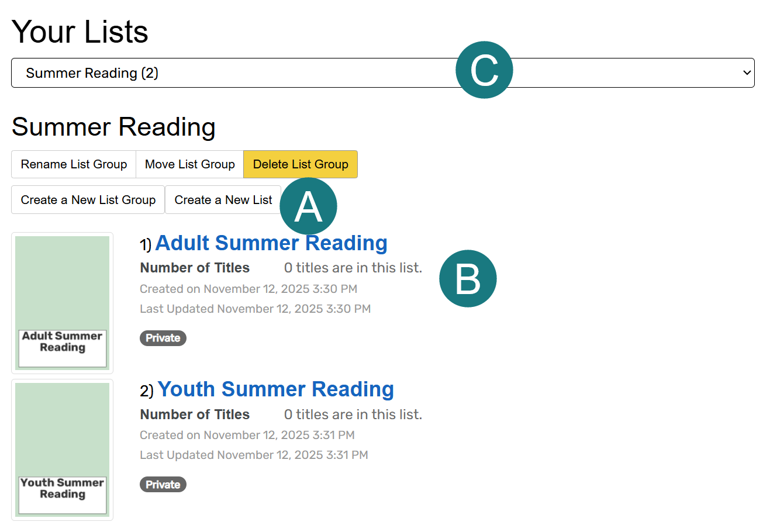Screen dimensions: 770x532
Task: Click the Your Lists page heading
Action: pos(80,32)
